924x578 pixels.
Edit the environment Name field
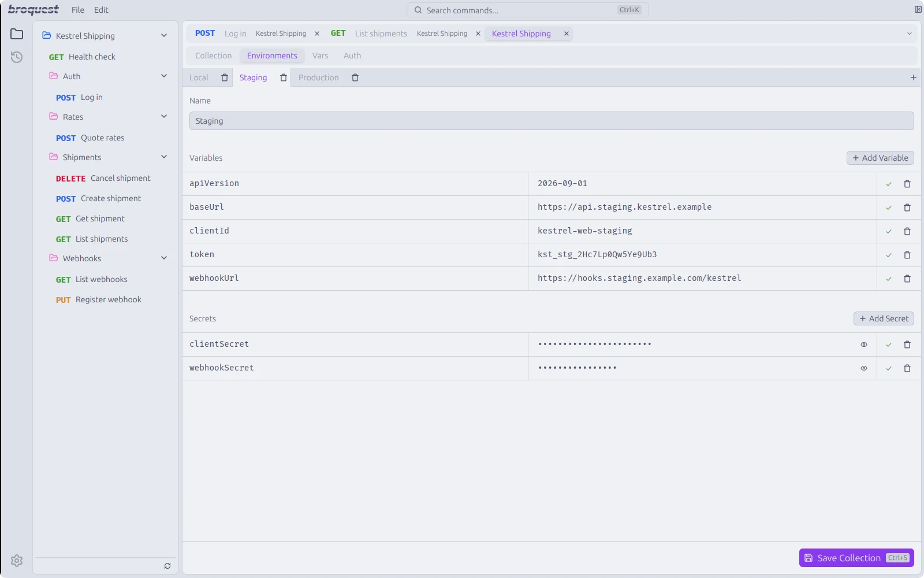point(552,121)
